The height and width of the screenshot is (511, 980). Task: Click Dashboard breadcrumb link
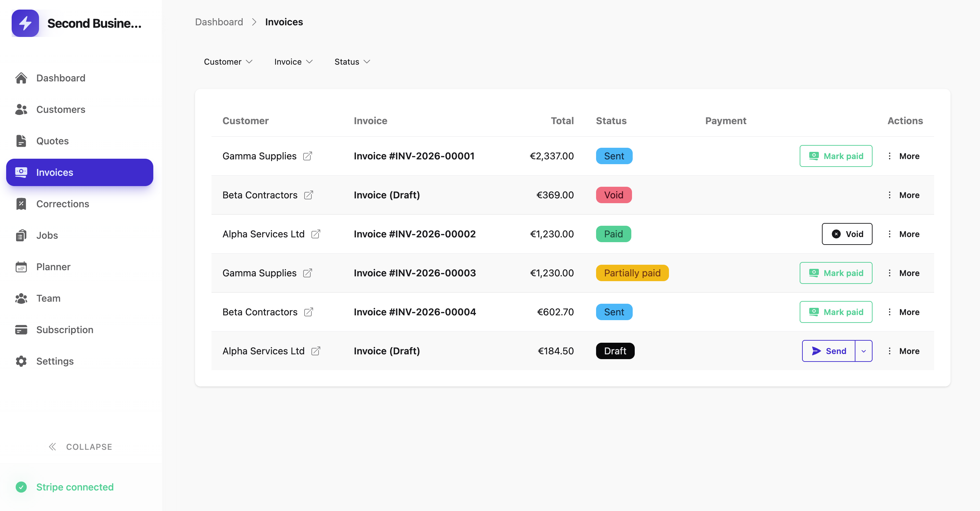pos(219,22)
